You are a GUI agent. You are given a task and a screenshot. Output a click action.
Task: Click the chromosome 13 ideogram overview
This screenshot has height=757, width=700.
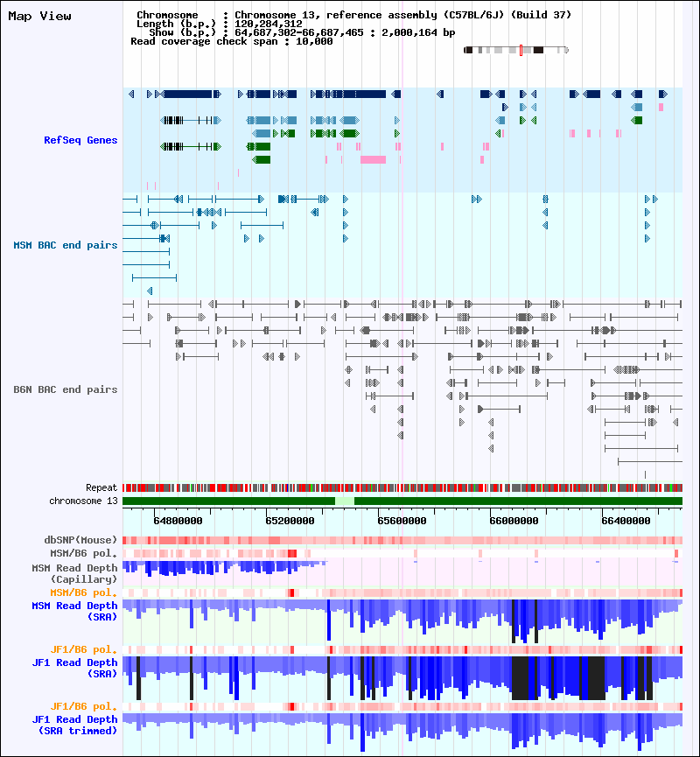[516, 50]
